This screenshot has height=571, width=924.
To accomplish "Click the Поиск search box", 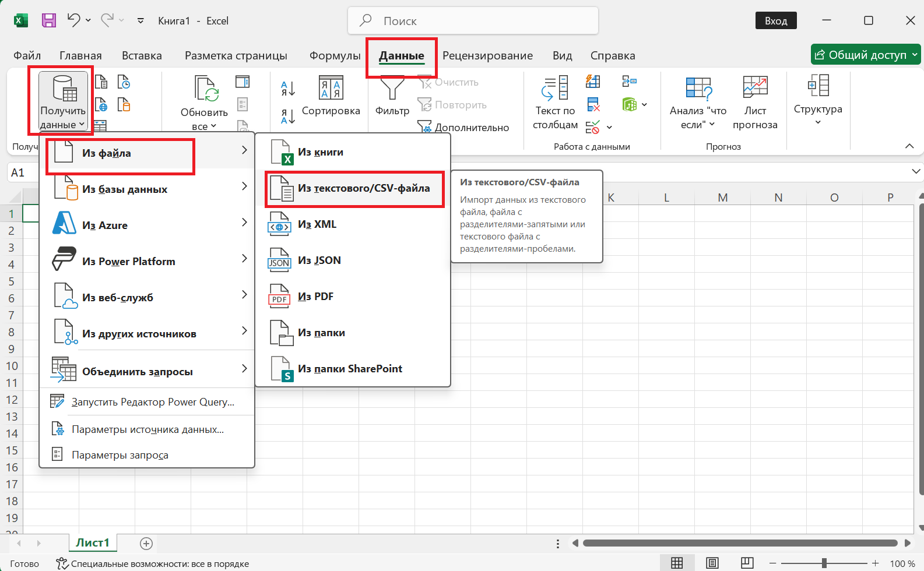I will coord(473,20).
